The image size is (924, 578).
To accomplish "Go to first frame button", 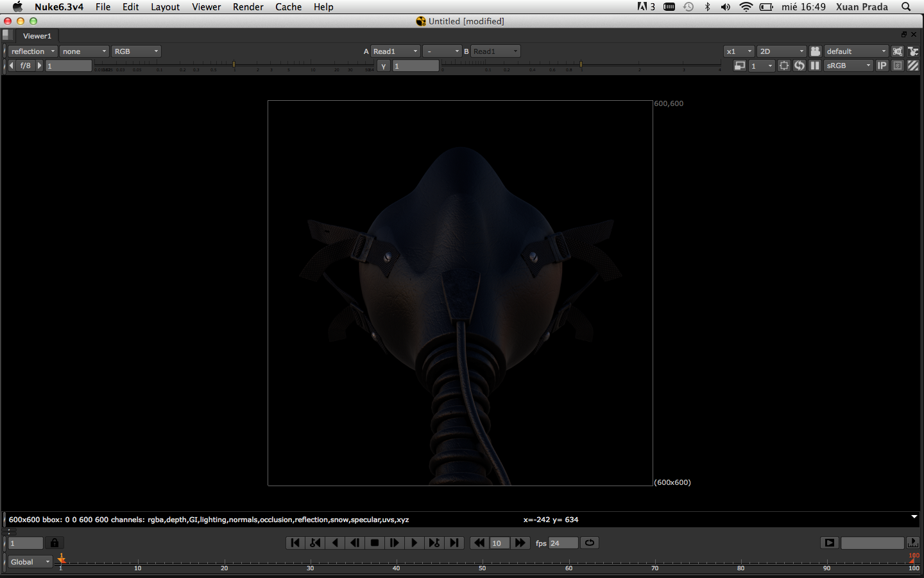I will click(x=295, y=543).
